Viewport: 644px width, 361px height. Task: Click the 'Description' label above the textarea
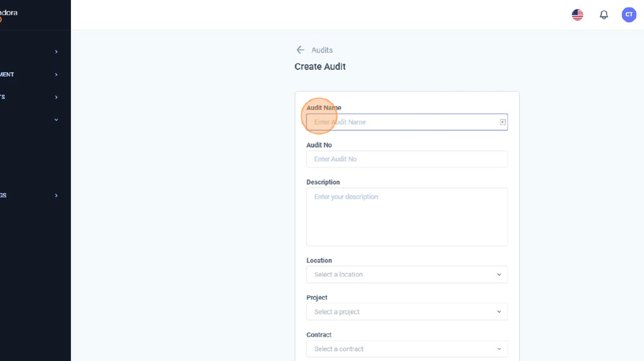[323, 182]
